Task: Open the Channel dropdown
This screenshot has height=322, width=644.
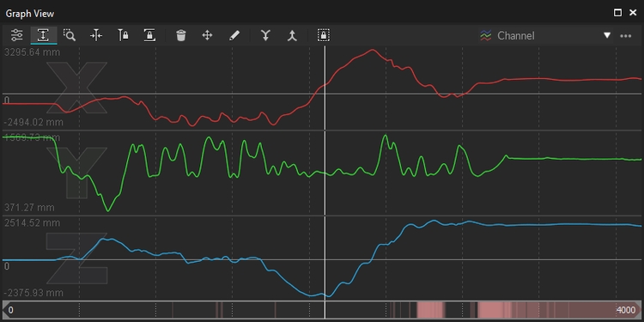Action: (545, 36)
